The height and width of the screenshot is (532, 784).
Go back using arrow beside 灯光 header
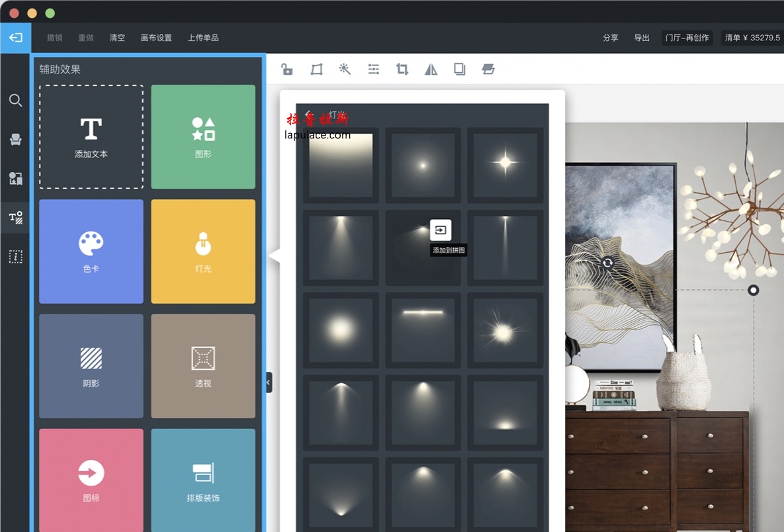coord(308,114)
